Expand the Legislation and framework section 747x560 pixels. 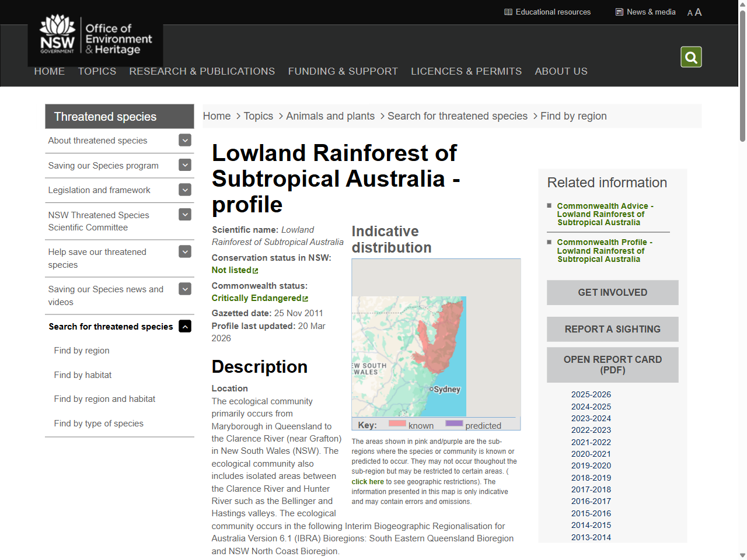point(184,190)
